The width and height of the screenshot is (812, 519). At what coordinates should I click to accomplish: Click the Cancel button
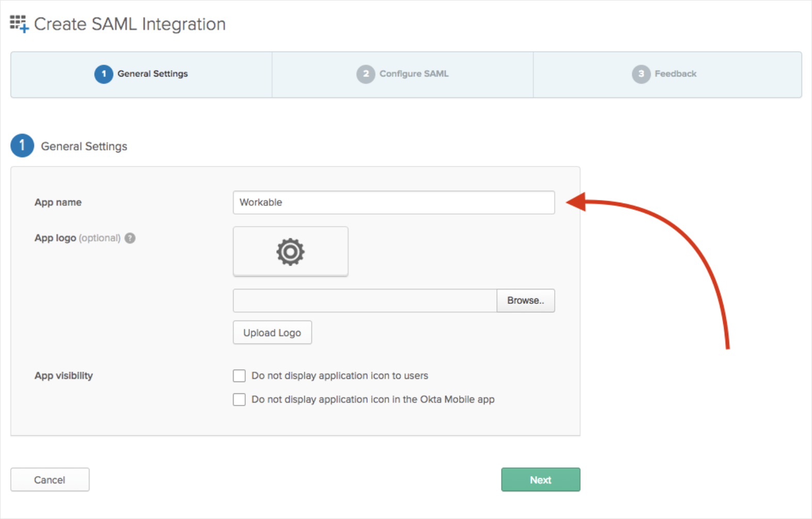point(50,480)
